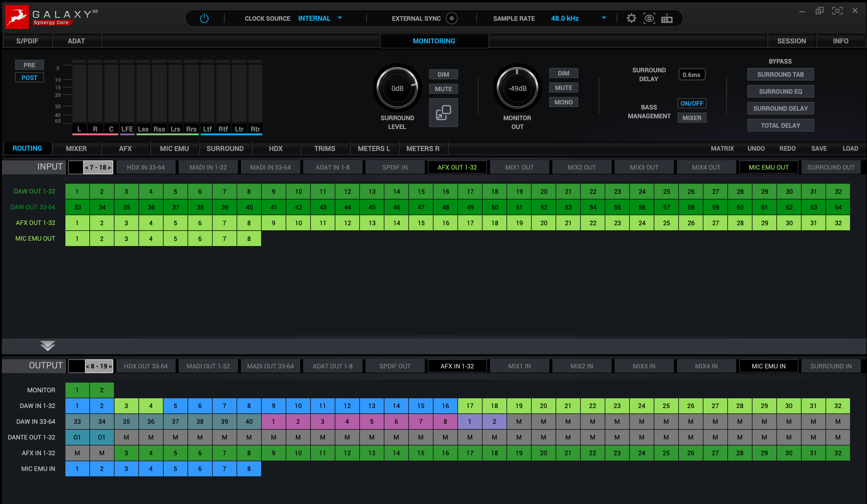Viewport: 867px width, 504px height.
Task: Click Surround Delay 0.6ms value field
Action: point(691,75)
